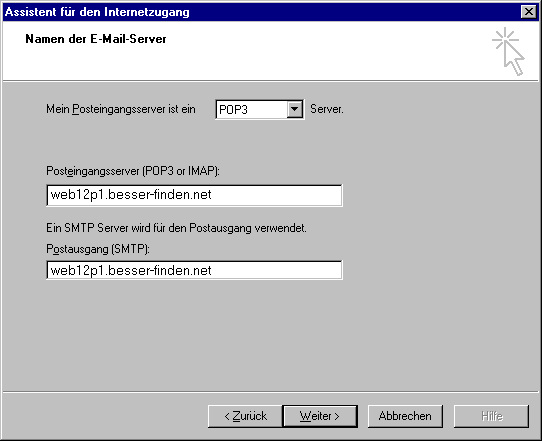This screenshot has width=542, height=441.
Task: Click the 'Postausgang (SMTP):' label
Action: 98,249
